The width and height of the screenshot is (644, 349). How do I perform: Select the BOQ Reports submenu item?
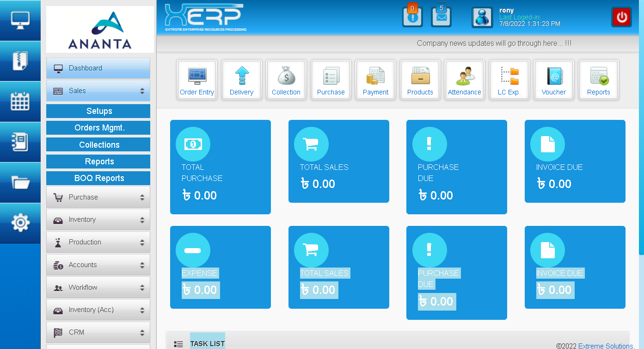coord(98,178)
